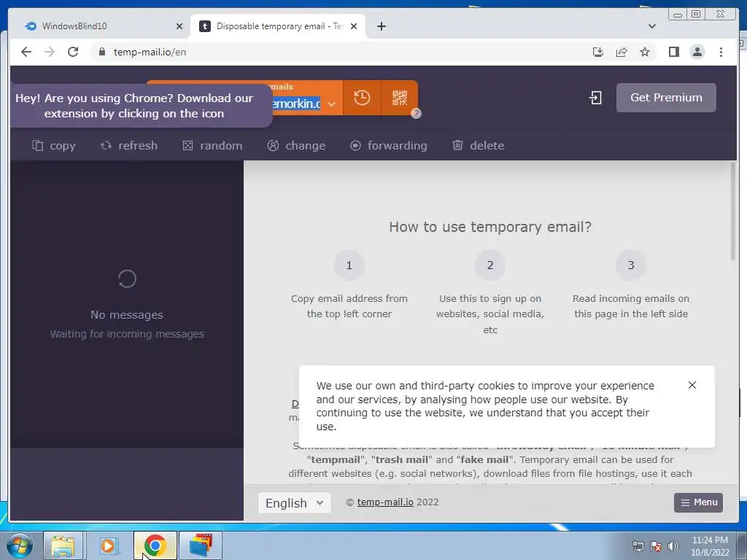Open the email history clock icon
Viewport: 747px width, 560px height.
[362, 98]
